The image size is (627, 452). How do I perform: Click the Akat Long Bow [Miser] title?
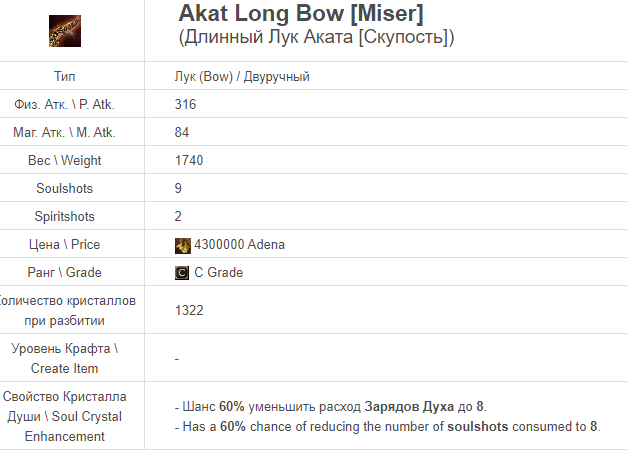pos(301,14)
